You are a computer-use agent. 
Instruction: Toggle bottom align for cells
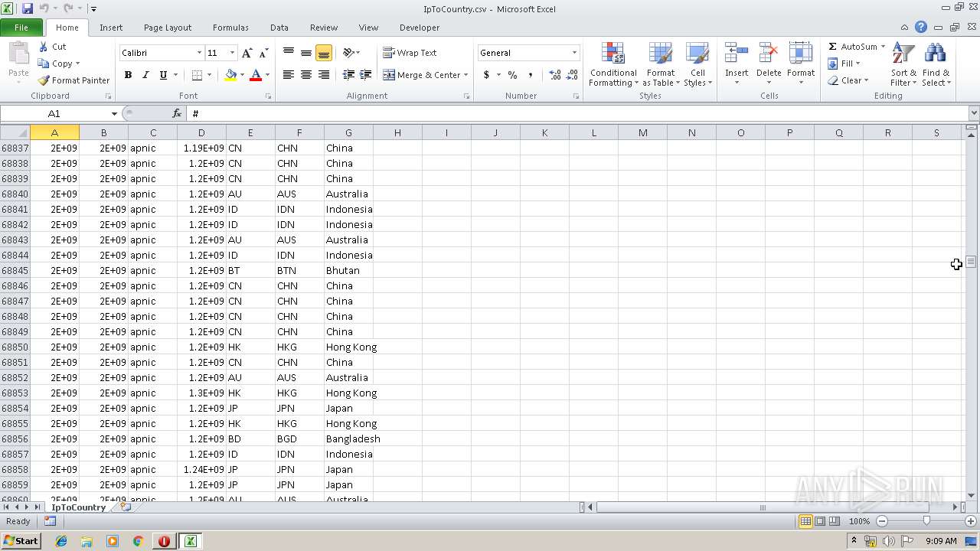pyautogui.click(x=324, y=53)
